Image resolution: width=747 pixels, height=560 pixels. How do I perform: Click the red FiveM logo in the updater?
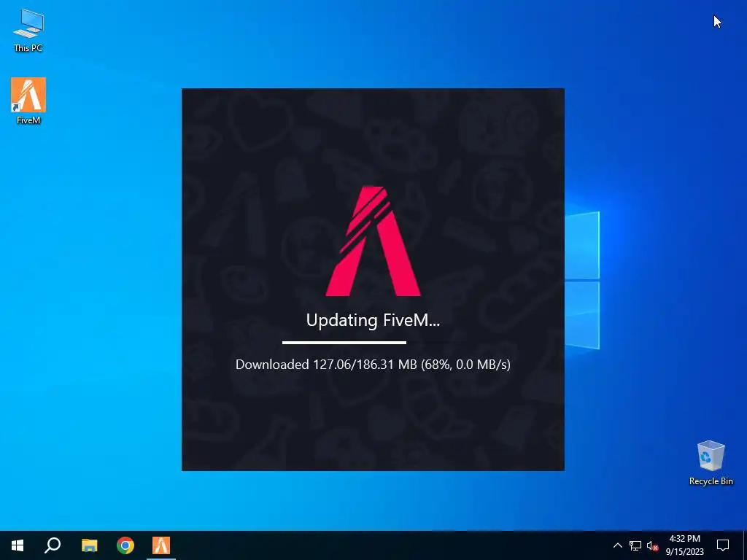(373, 241)
